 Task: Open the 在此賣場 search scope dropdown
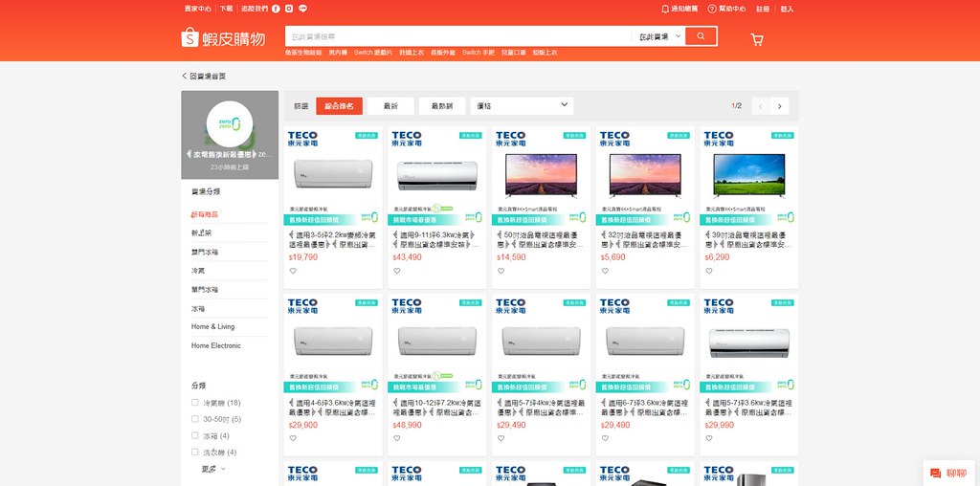point(659,37)
